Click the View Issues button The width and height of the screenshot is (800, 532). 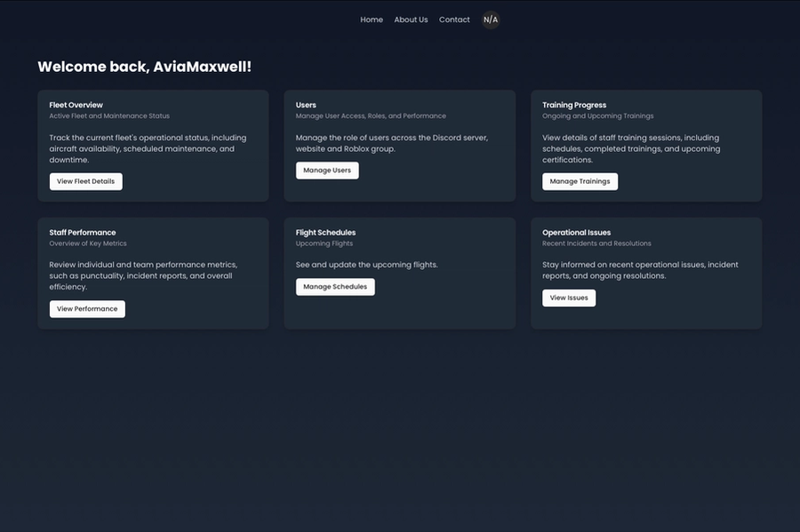coord(569,298)
